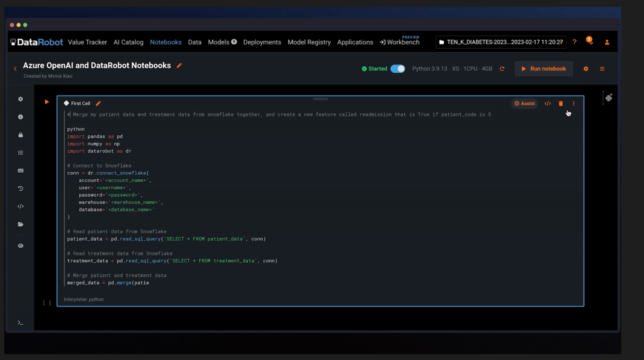Open the terminal prompt icon at bottom left

21,323
